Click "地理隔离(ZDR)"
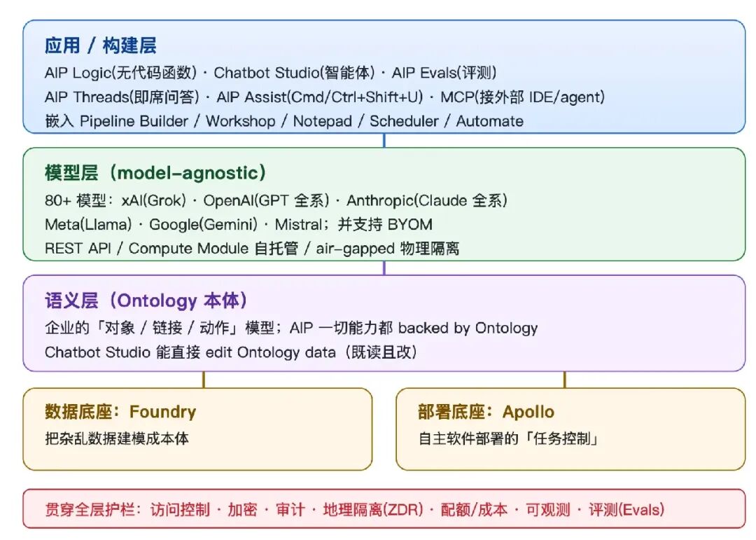Image resolution: width=756 pixels, height=540 pixels. pos(374,510)
